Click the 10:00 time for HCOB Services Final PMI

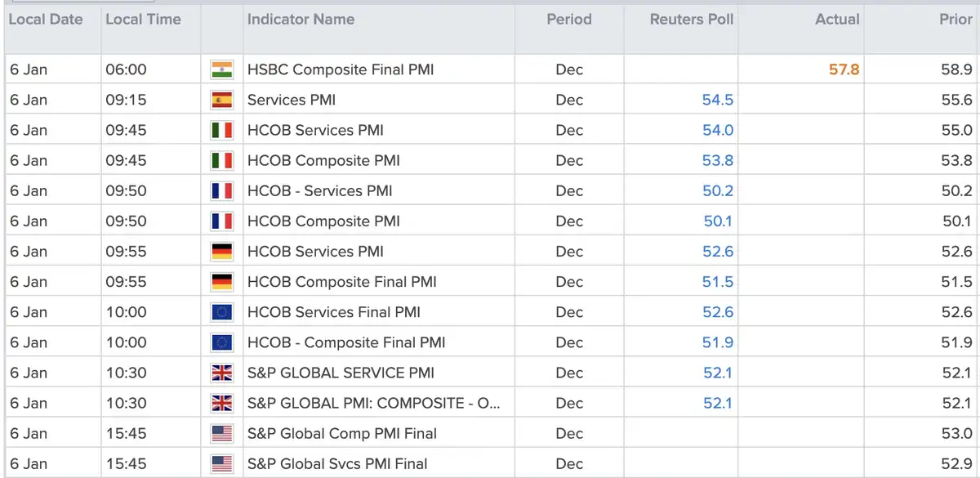[126, 311]
